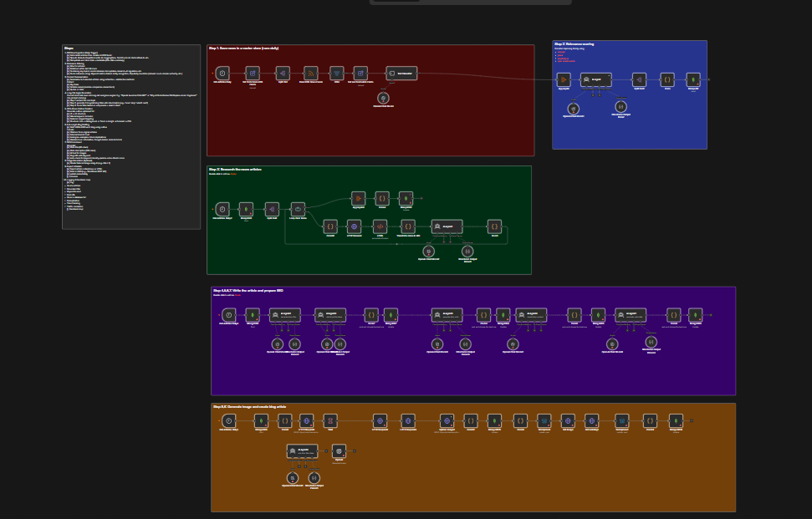Select the red HTML node in green section

pyautogui.click(x=380, y=226)
